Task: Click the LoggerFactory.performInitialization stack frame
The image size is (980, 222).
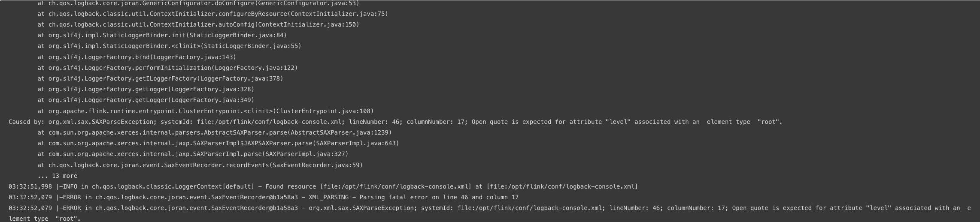Action: (x=167, y=68)
